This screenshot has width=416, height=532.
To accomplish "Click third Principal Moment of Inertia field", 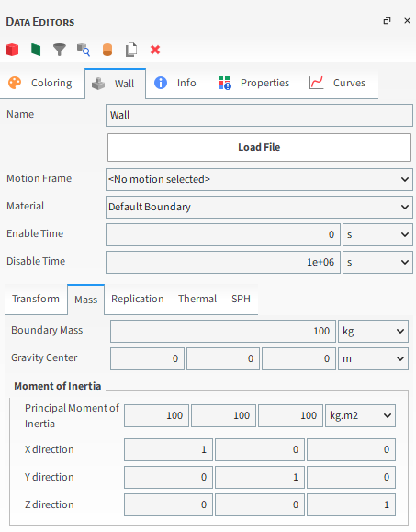I will click(290, 415).
